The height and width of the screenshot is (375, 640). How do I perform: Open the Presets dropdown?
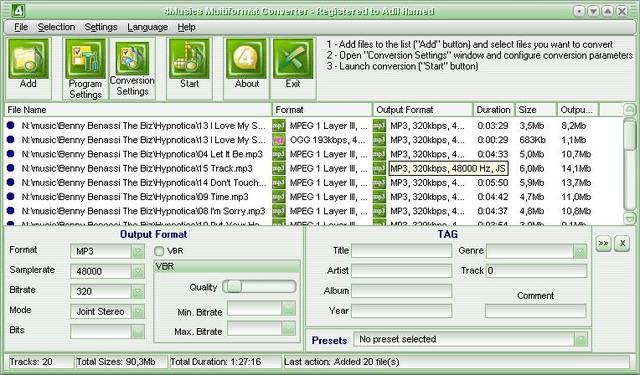[580, 339]
